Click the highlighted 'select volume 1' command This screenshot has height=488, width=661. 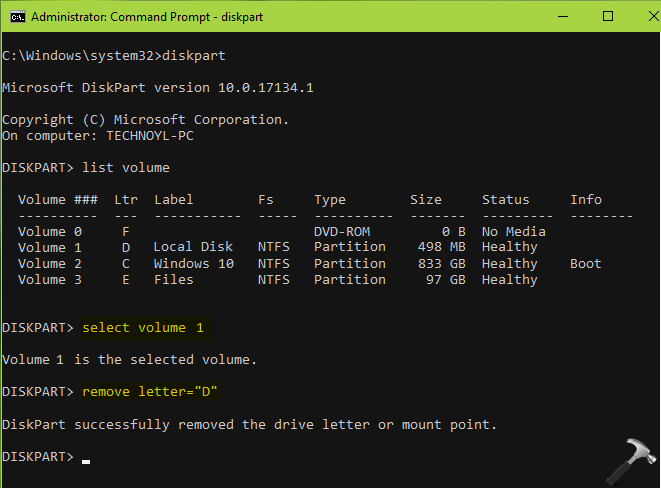pyautogui.click(x=146, y=328)
